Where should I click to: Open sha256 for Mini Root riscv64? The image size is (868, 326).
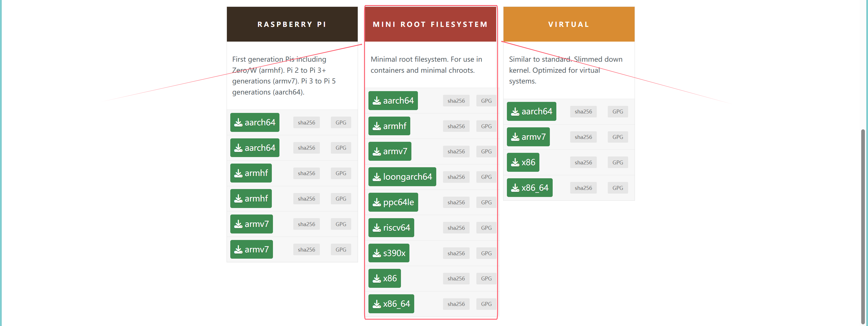coord(456,228)
